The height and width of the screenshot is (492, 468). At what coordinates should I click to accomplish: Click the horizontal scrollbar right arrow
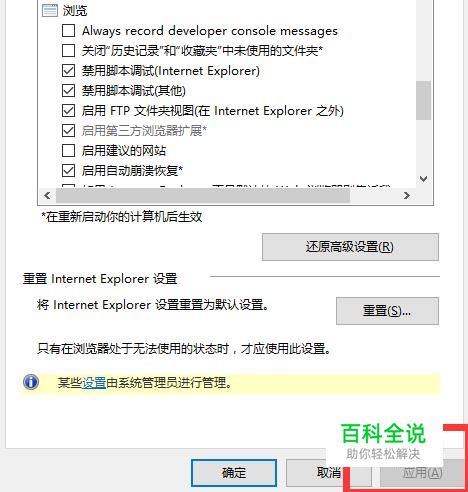407,195
